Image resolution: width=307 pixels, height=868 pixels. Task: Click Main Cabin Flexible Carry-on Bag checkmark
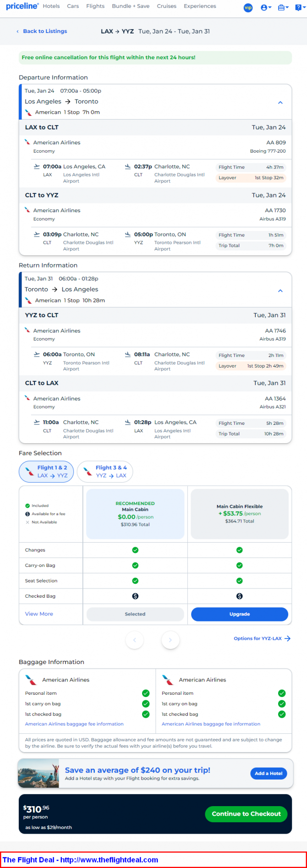coord(240,566)
